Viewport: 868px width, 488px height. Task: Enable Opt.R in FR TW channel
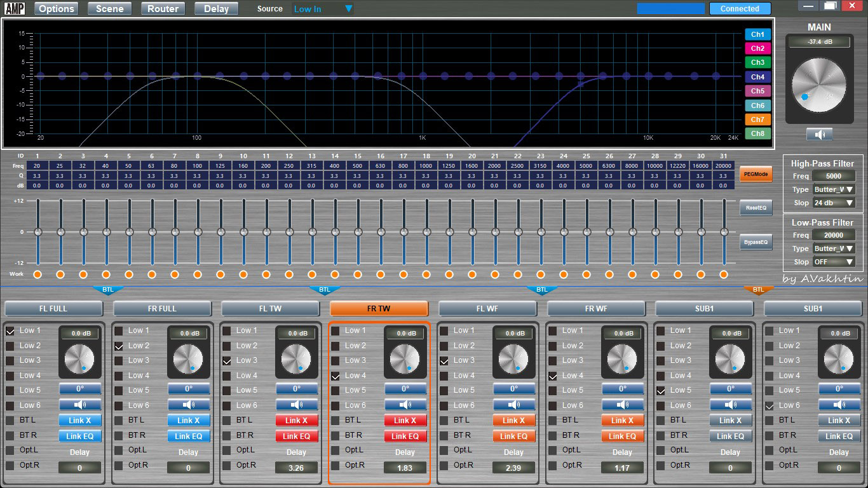tap(336, 466)
